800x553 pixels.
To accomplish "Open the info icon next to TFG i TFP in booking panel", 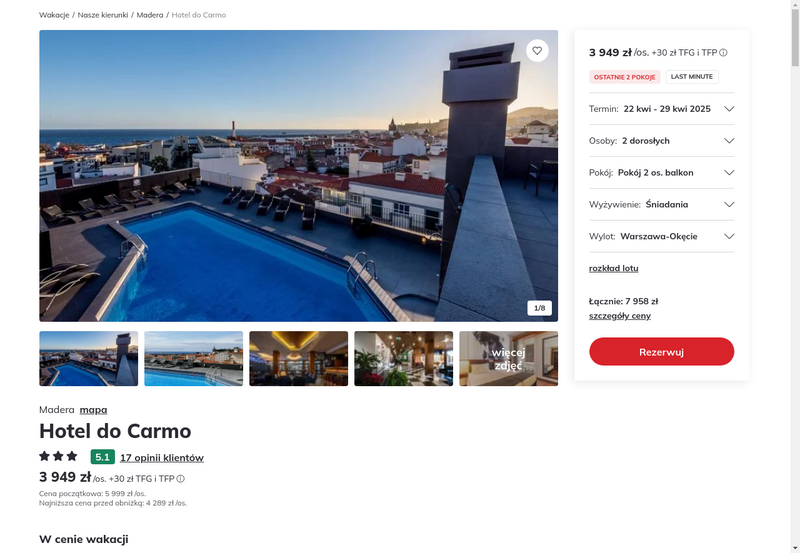I will click(x=723, y=53).
